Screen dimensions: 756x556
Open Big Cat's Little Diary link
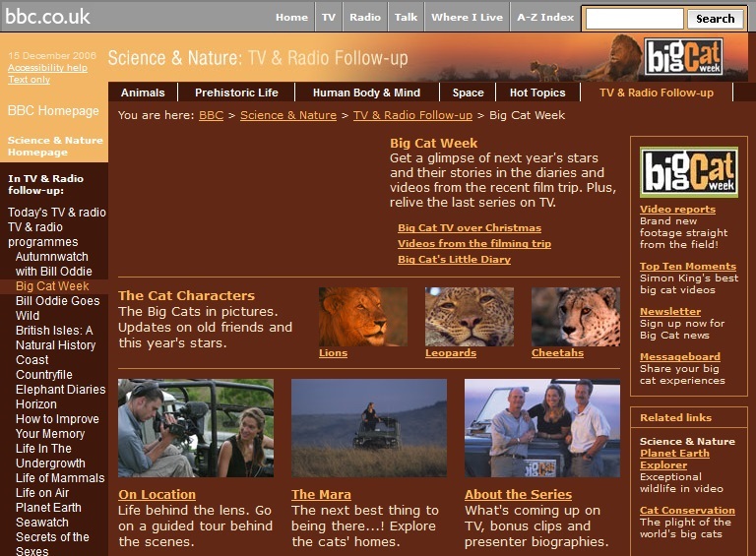point(454,259)
